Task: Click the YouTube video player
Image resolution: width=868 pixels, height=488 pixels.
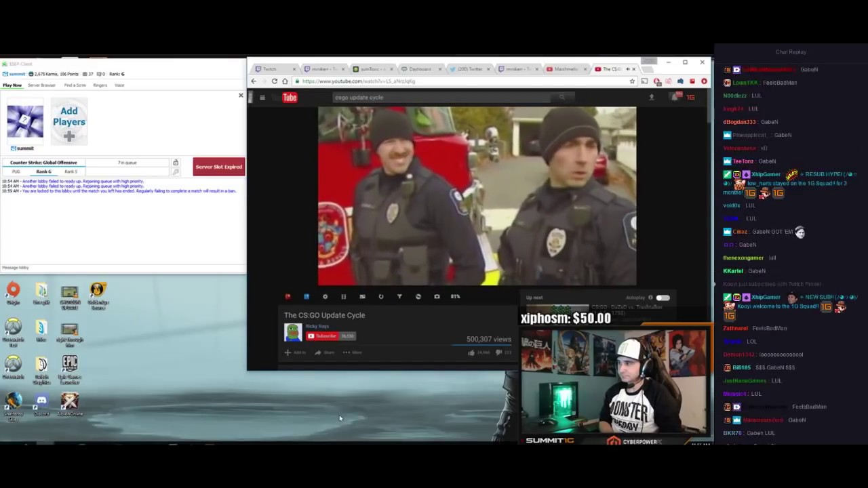Action: pyautogui.click(x=477, y=197)
